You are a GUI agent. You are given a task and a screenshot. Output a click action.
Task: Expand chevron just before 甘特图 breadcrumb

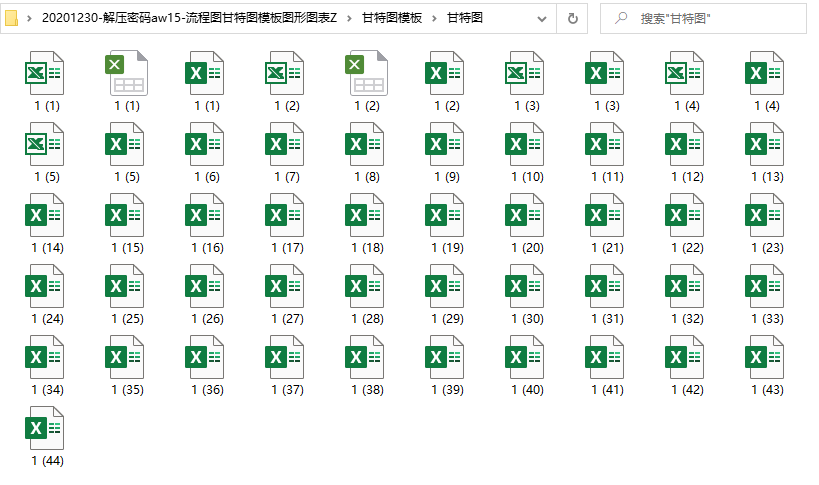[434, 18]
